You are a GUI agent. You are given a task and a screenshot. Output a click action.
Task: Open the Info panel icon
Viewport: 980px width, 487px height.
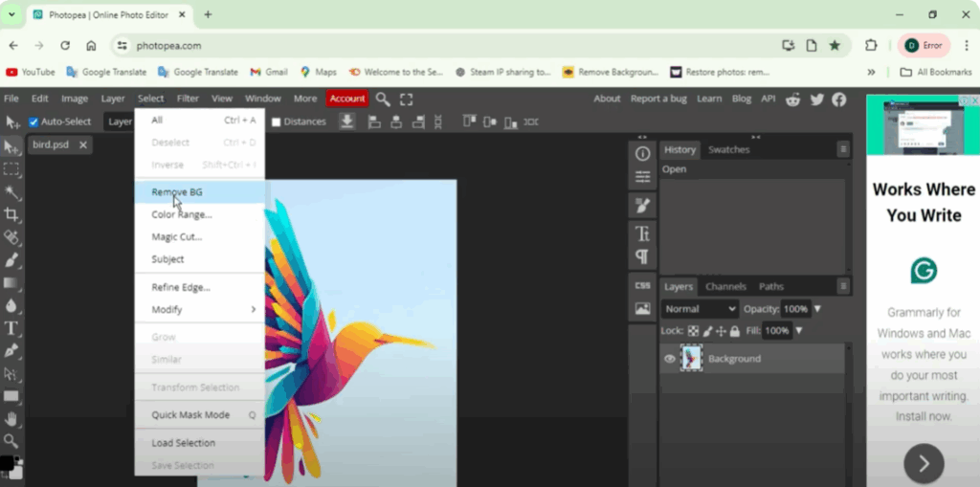click(642, 153)
